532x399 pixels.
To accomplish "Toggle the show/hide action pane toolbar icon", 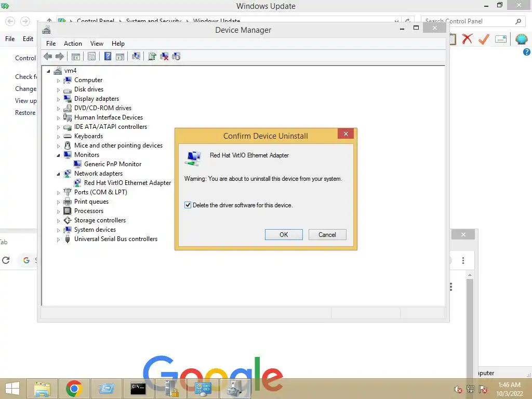I will coord(120,56).
